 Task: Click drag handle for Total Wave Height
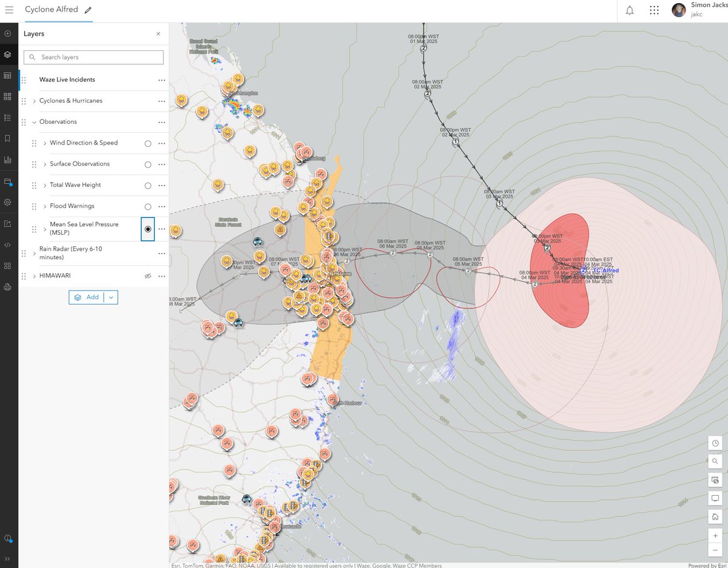35,185
